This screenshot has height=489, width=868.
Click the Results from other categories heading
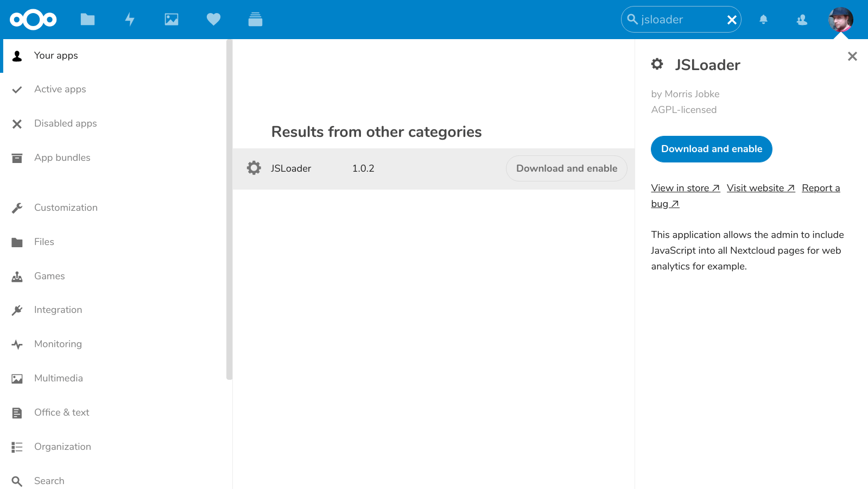[x=377, y=132]
